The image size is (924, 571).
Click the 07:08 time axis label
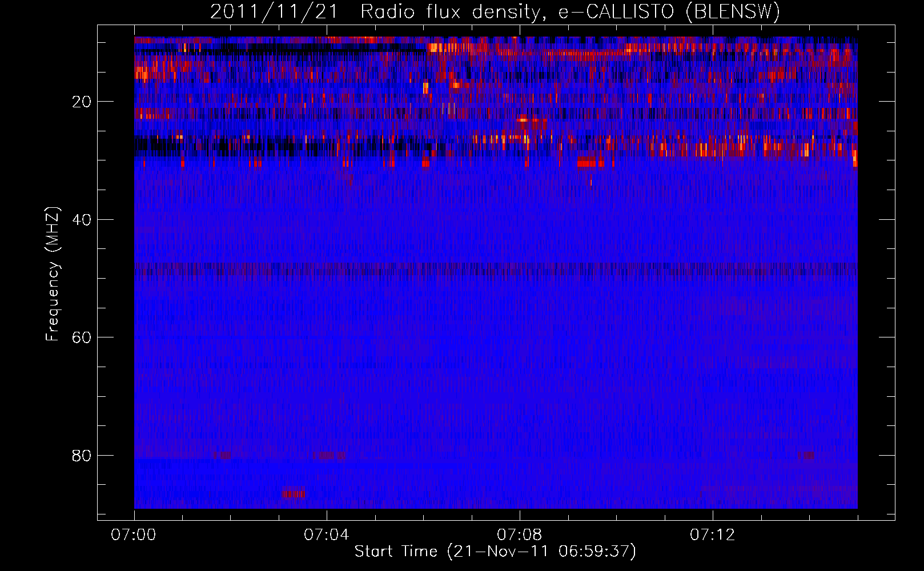(520, 535)
